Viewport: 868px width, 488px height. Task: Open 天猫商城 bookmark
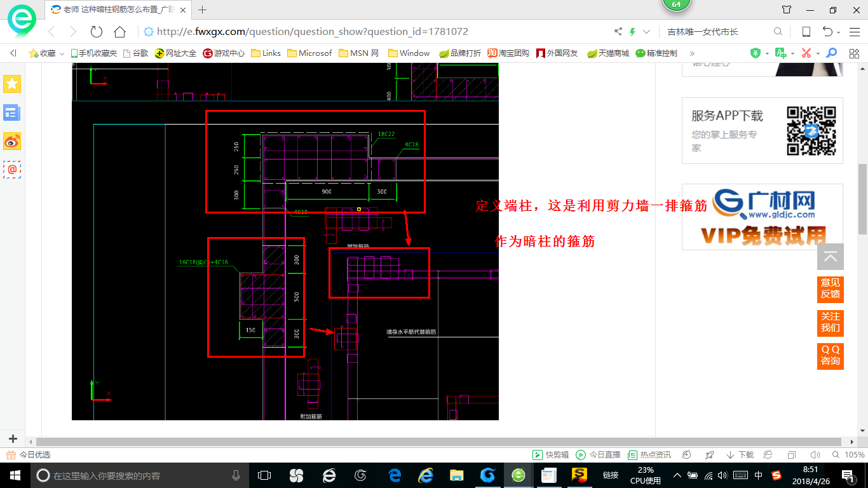pos(607,53)
